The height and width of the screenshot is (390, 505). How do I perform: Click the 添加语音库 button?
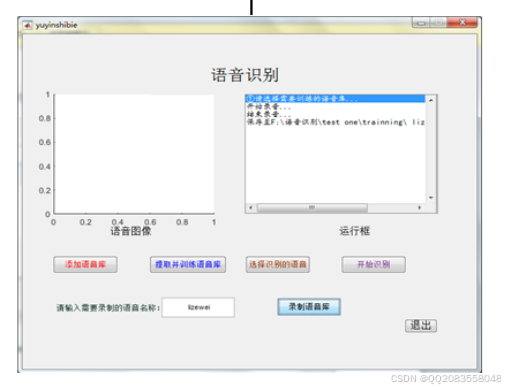click(85, 264)
